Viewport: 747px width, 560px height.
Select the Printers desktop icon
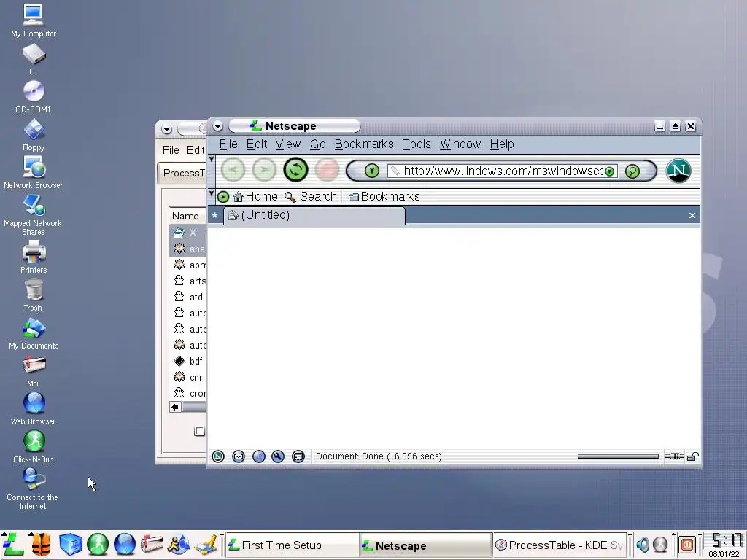[34, 257]
